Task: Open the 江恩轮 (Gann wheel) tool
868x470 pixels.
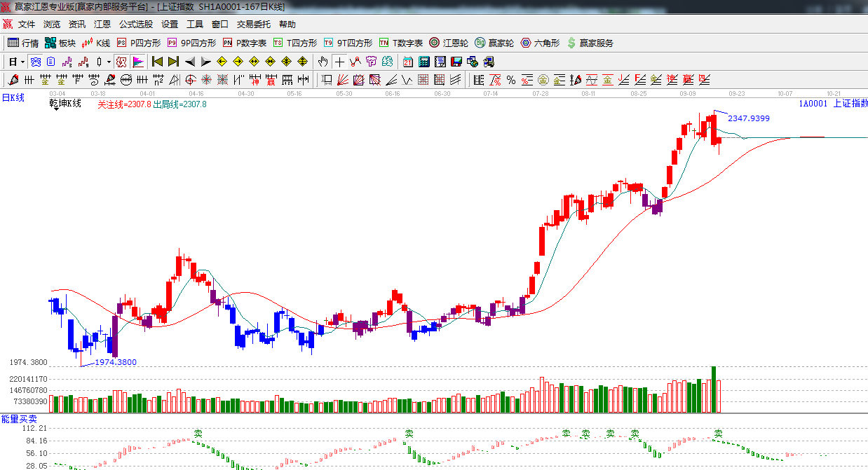Action: point(449,43)
